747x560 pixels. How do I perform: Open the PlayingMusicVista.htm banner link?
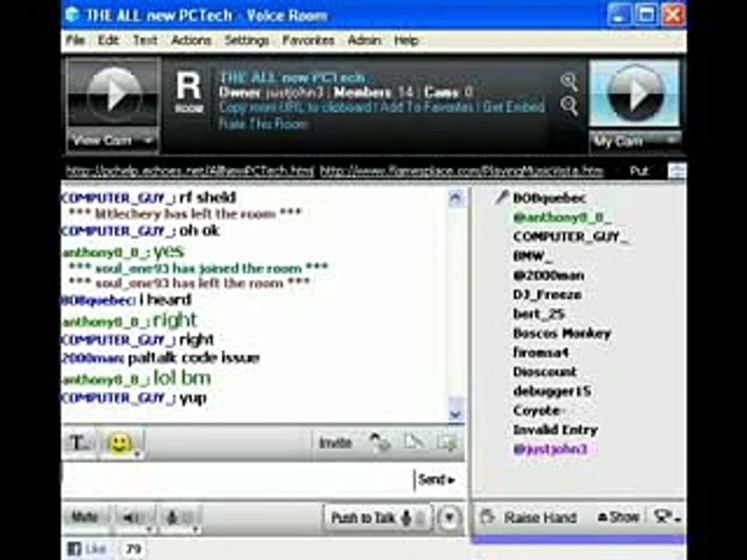pos(461,170)
